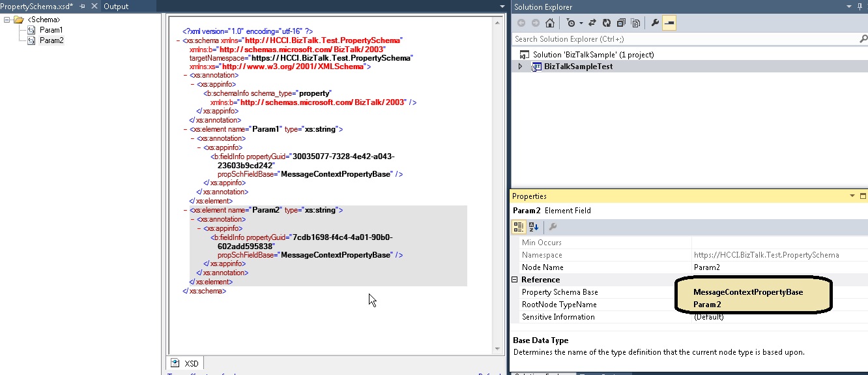Collapse the Schema root node

[7, 20]
